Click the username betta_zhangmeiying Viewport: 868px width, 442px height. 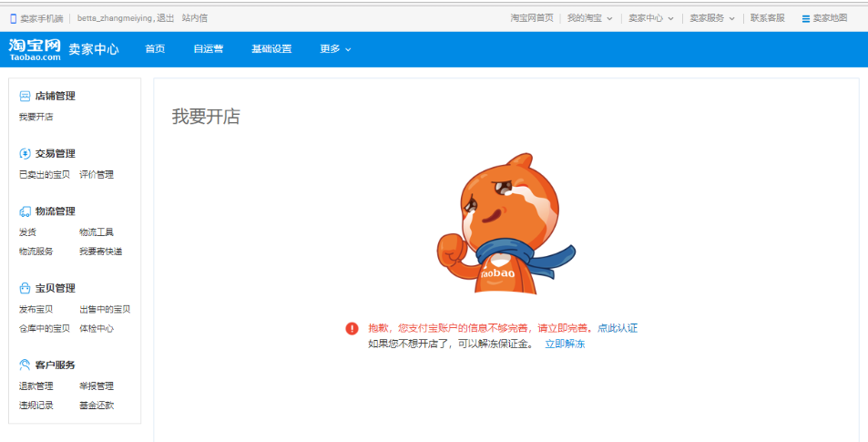(x=115, y=18)
